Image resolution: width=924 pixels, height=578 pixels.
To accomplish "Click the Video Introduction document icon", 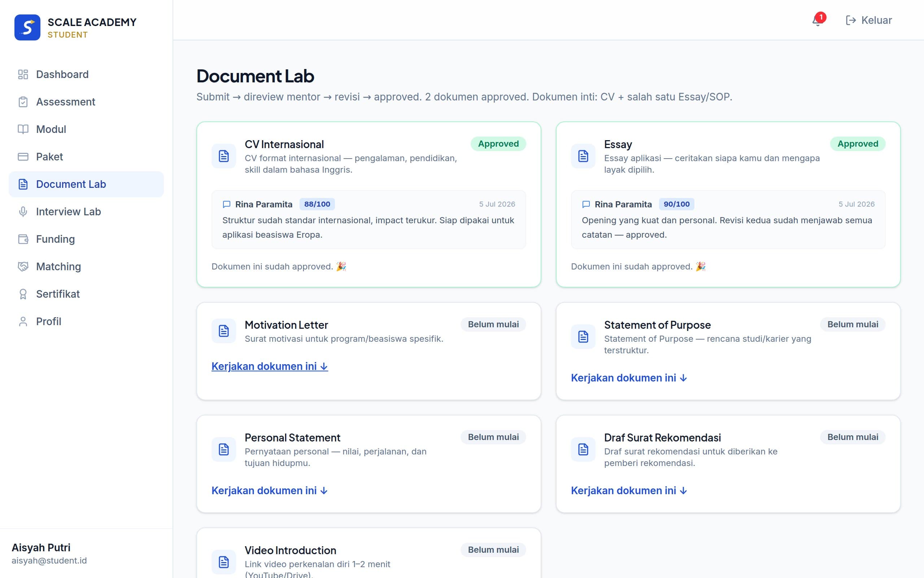I will (224, 562).
